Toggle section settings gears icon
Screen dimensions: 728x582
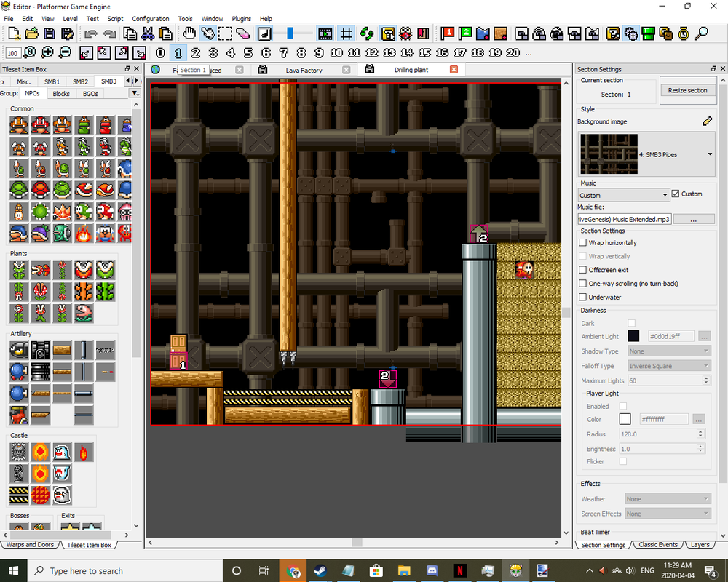coord(630,33)
